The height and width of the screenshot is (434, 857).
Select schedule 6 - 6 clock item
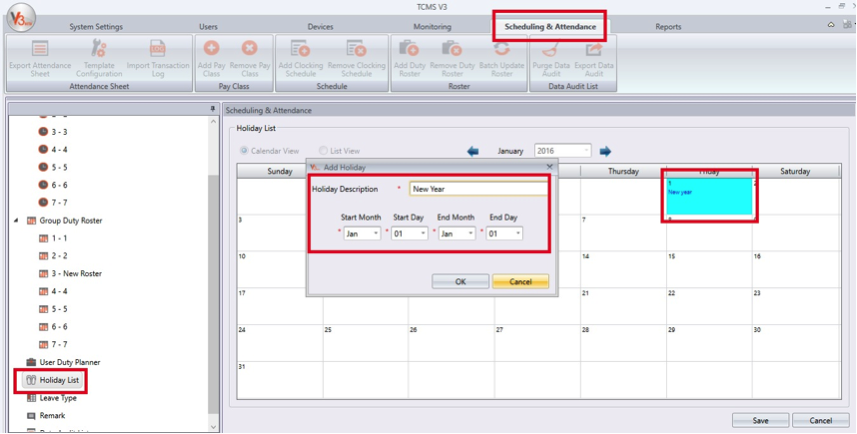(x=53, y=185)
